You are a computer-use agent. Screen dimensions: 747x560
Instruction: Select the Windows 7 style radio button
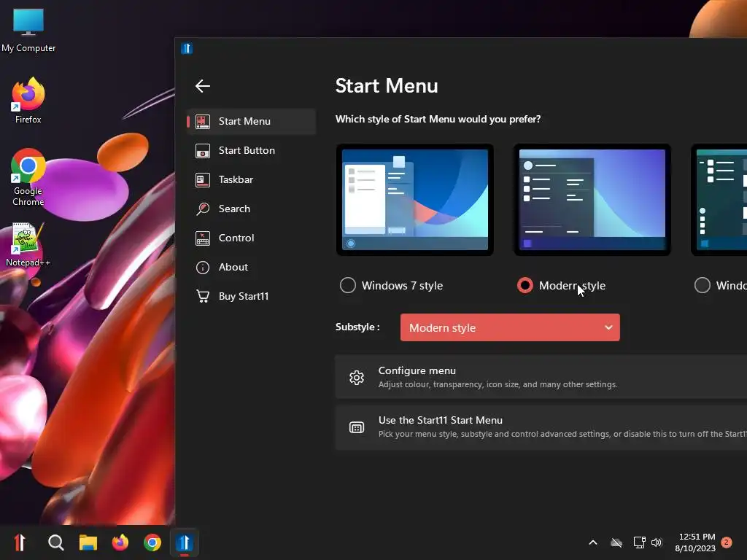click(x=348, y=285)
